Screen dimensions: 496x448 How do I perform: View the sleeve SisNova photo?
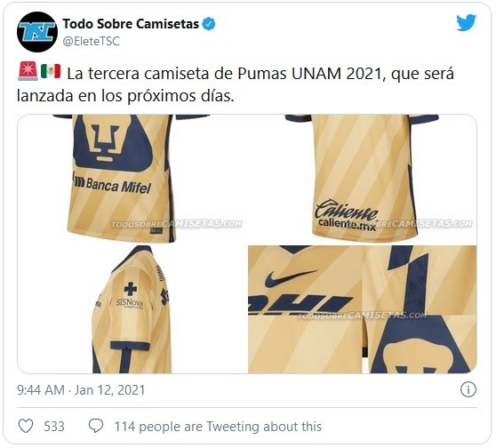pos(132,309)
